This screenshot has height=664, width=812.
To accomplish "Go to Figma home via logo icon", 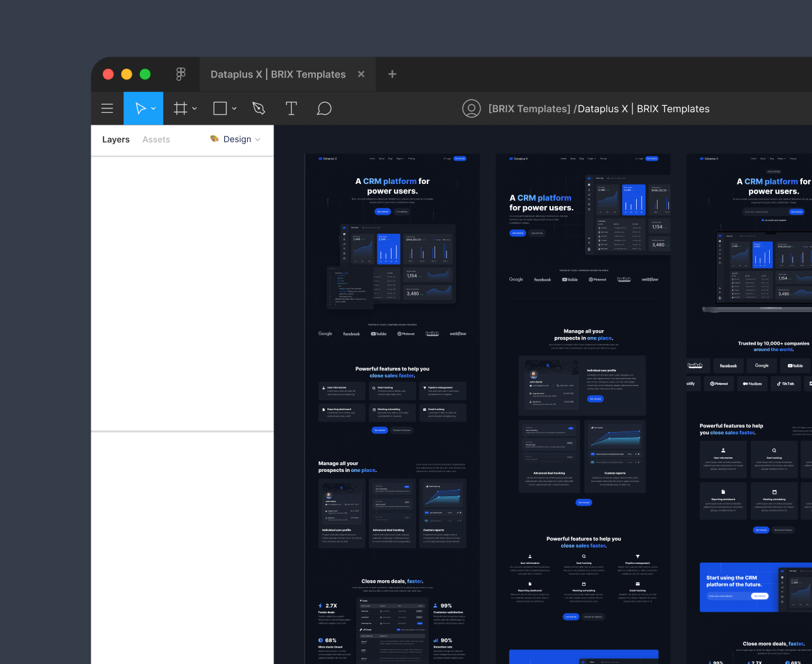I will [x=181, y=74].
